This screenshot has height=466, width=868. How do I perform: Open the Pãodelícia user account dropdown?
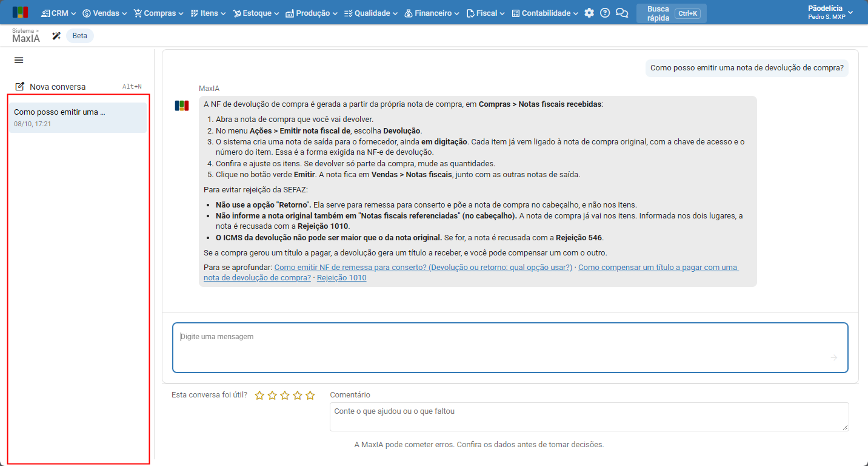pyautogui.click(x=830, y=13)
